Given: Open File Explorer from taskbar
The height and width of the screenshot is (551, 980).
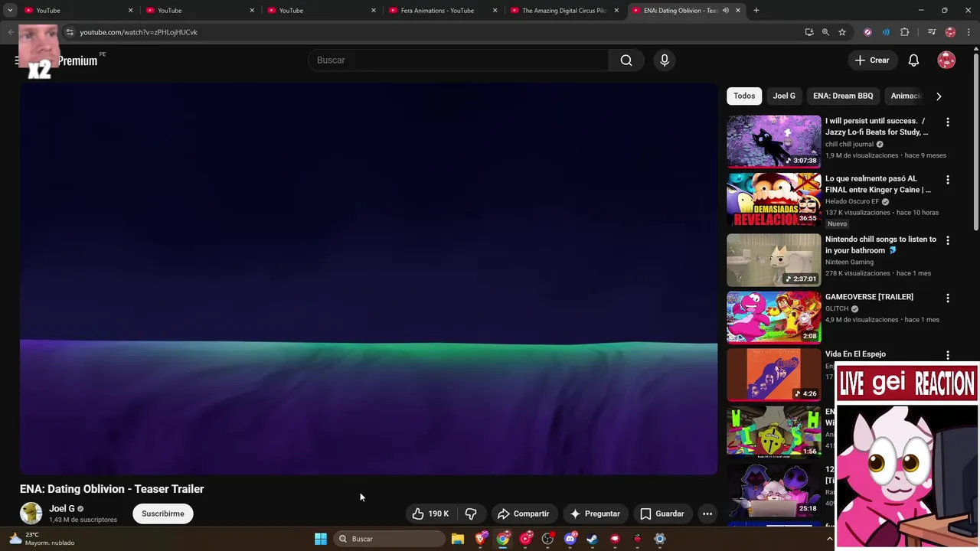Looking at the screenshot, I should [x=458, y=539].
